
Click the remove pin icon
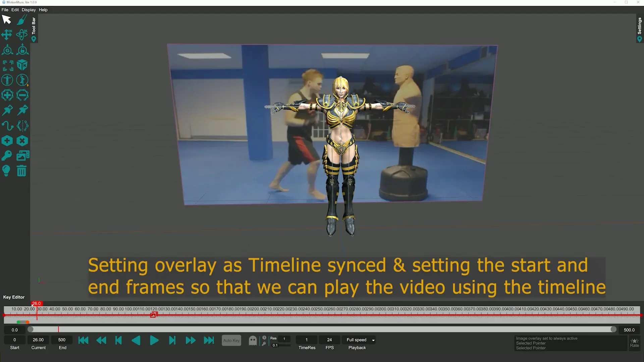(22, 110)
